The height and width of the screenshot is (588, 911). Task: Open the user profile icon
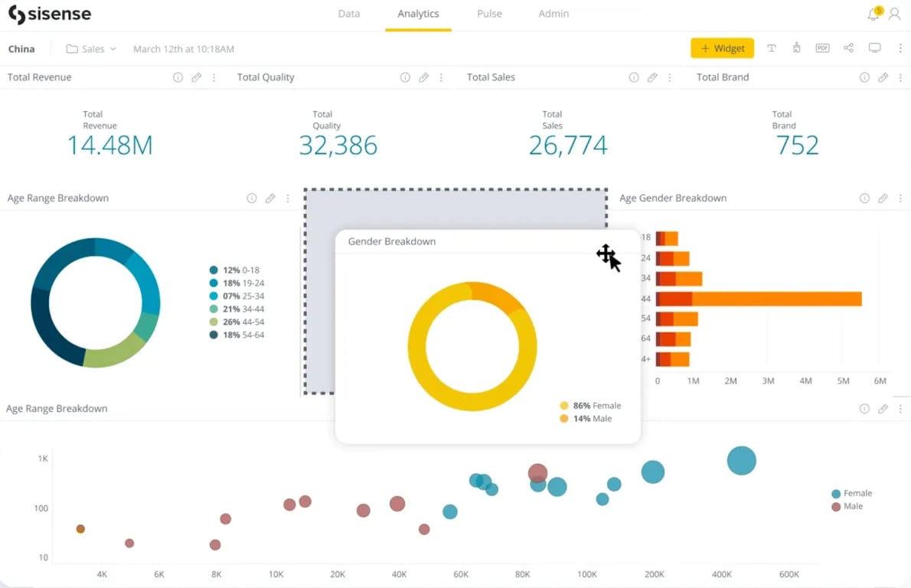(895, 14)
